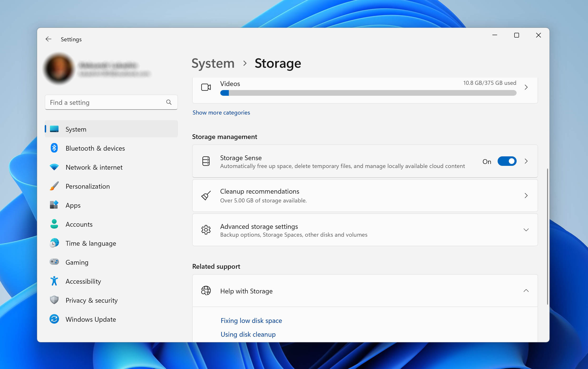
Task: Click the Advanced storage settings title
Action: 259,226
